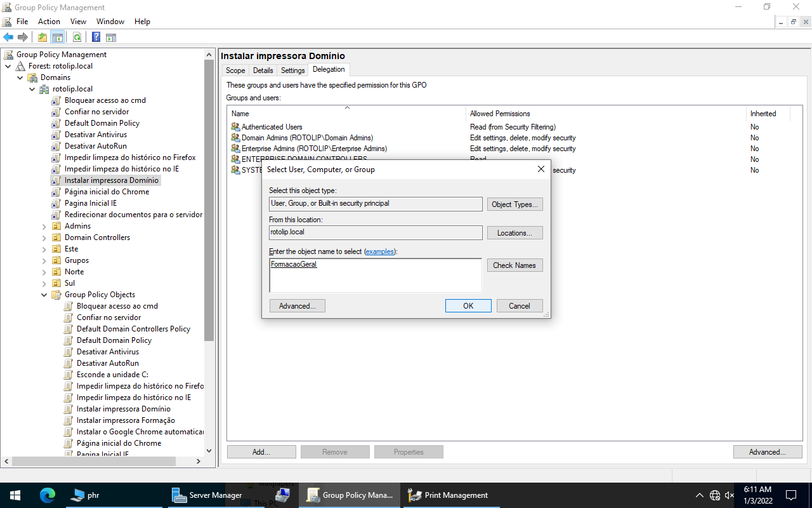The height and width of the screenshot is (508, 812).
Task: Open Microsoft Edge from the taskbar
Action: pos(48,495)
